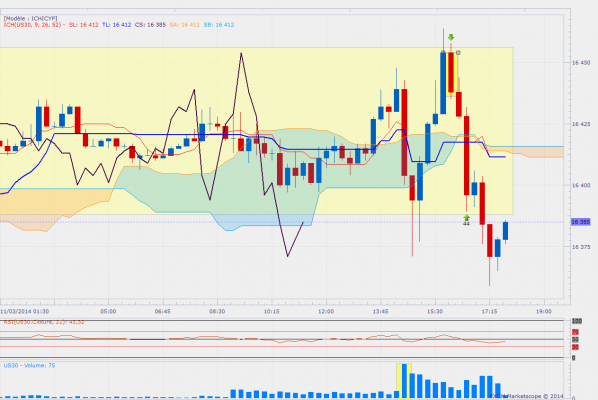Click the 16 450 price axis label

(x=581, y=63)
